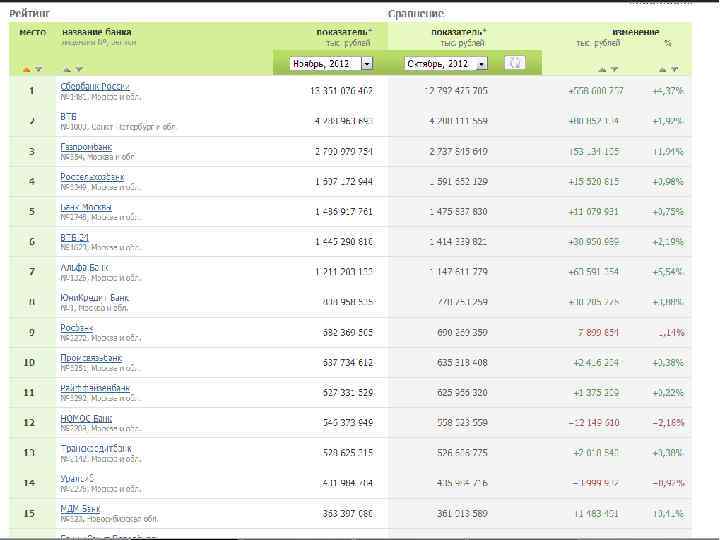Sort change in rubles descending arrow
720x540 pixels.
[614, 70]
